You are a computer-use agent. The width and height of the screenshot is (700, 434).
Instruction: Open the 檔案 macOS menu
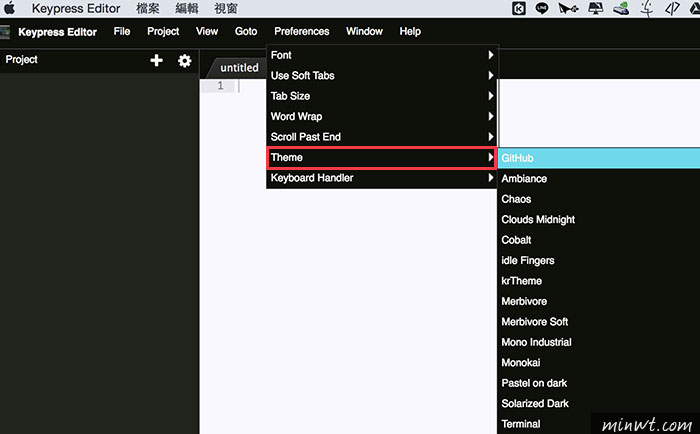point(148,8)
